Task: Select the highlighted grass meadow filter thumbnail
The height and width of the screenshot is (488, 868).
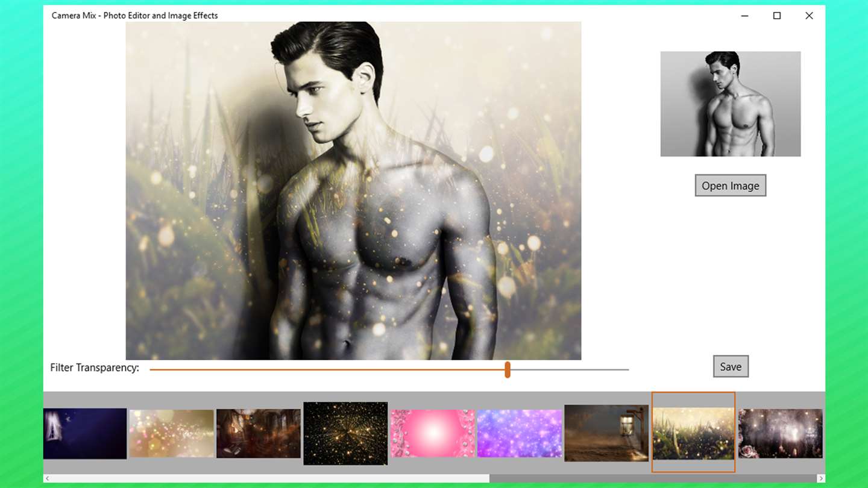Action: [693, 433]
